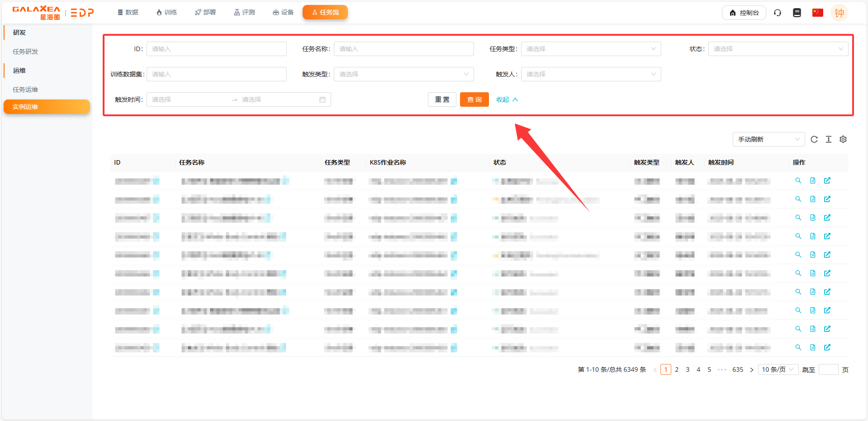The width and height of the screenshot is (868, 421).
Task: Click the magnifier view icon in first row
Action: (x=798, y=180)
